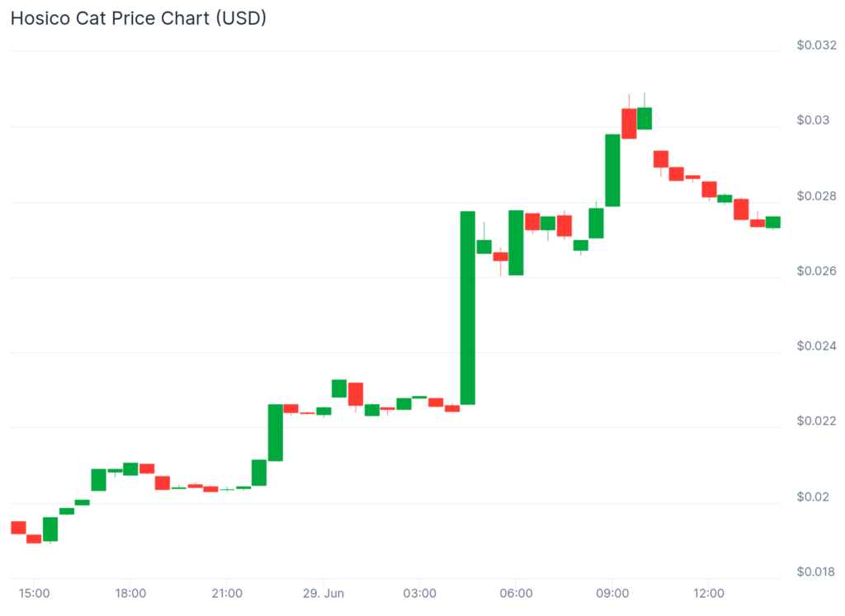Select the $0.026 price axis label

pyautogui.click(x=816, y=271)
